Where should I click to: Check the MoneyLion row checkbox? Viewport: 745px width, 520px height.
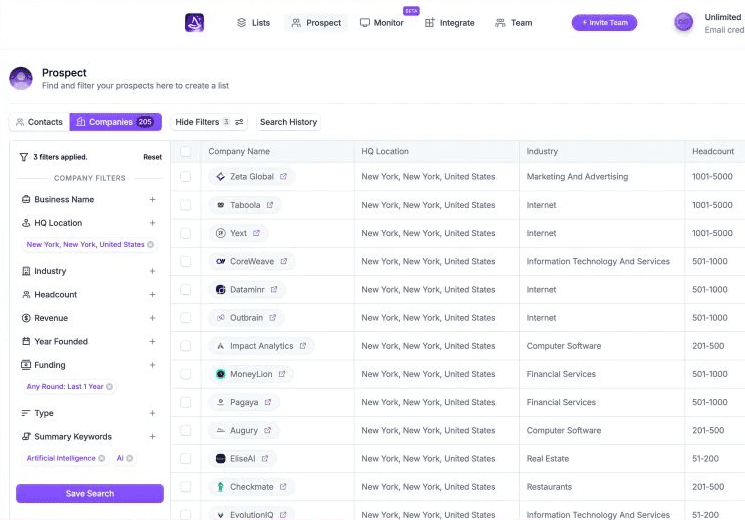coord(186,374)
